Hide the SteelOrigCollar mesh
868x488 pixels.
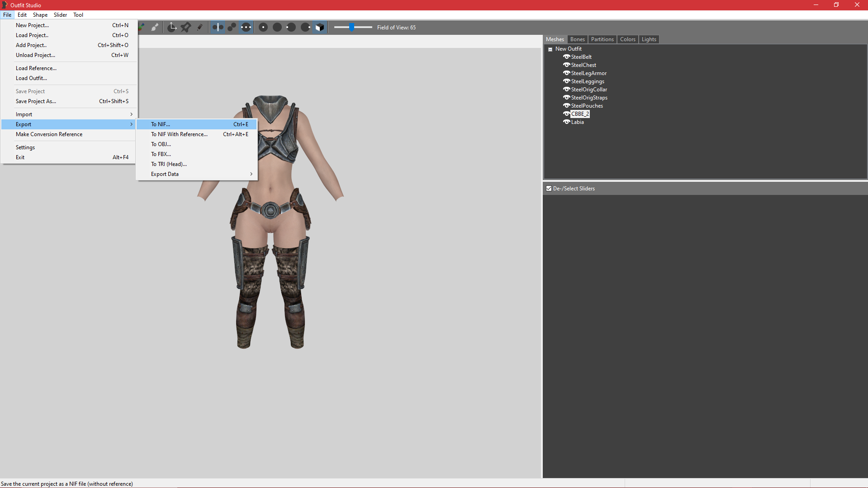566,90
